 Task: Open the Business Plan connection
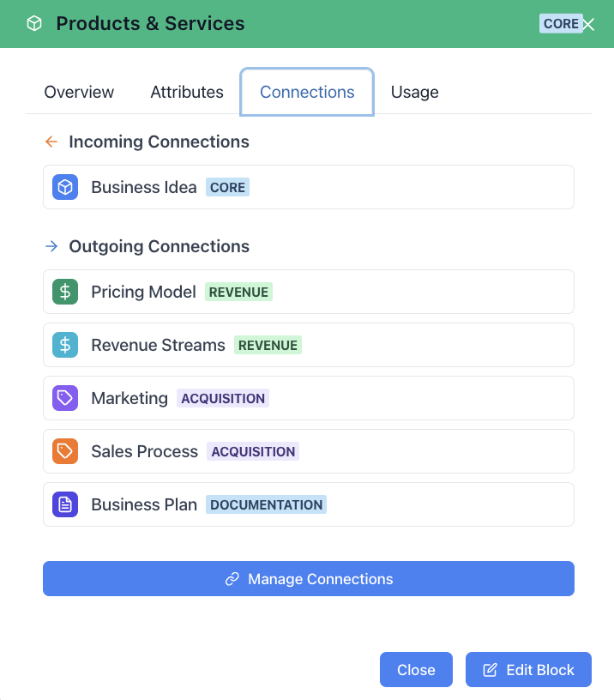coord(309,504)
